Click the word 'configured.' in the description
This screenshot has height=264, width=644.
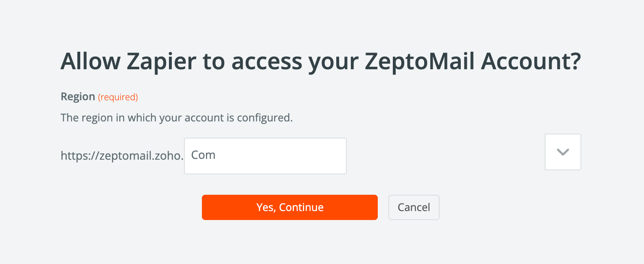265,118
